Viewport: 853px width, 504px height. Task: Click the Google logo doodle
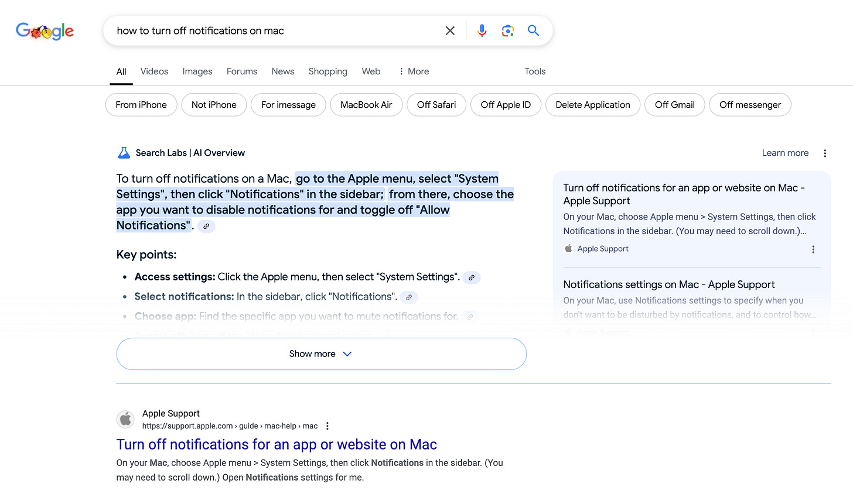pos(45,31)
